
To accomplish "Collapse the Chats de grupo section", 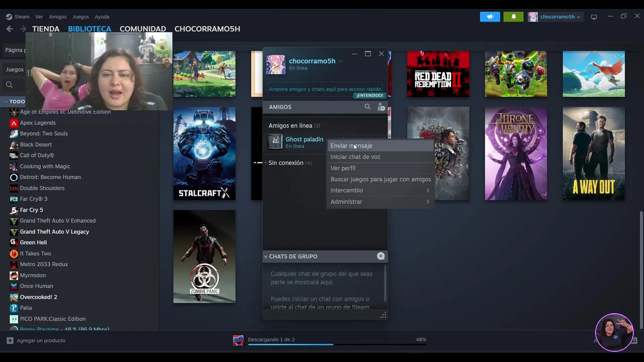I will pyautogui.click(x=266, y=256).
